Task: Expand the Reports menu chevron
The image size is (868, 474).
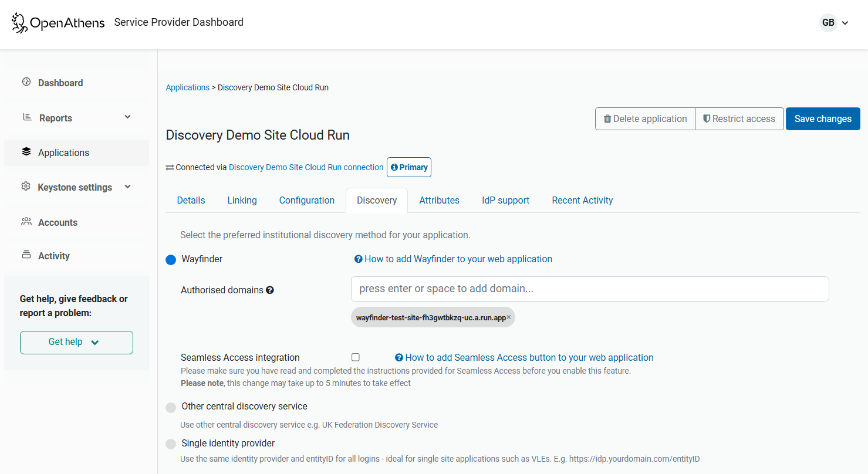Action: click(127, 117)
